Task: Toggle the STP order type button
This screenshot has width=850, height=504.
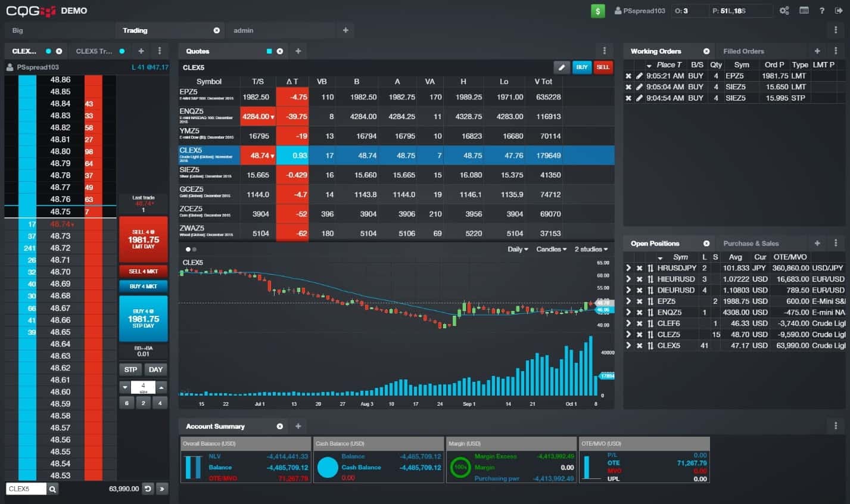Action: click(130, 369)
